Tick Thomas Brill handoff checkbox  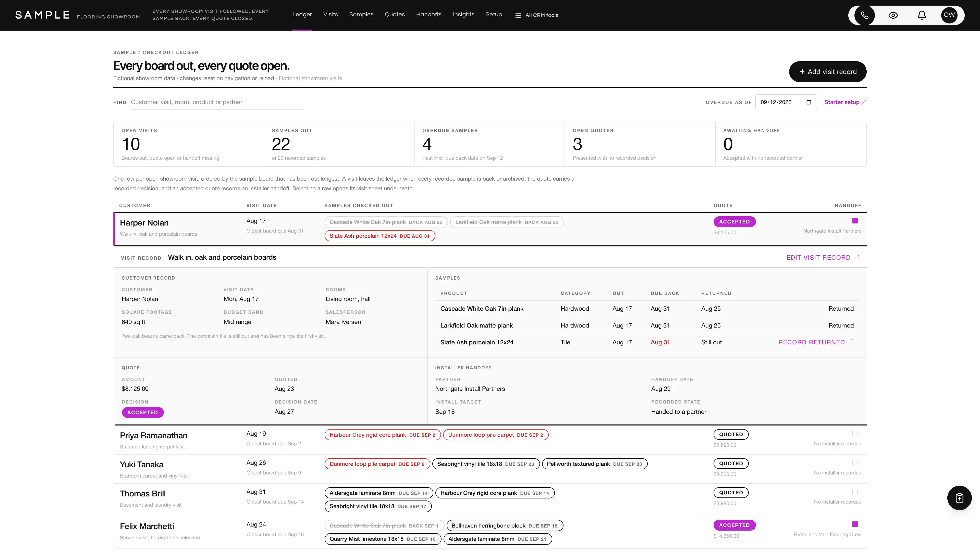tap(855, 492)
